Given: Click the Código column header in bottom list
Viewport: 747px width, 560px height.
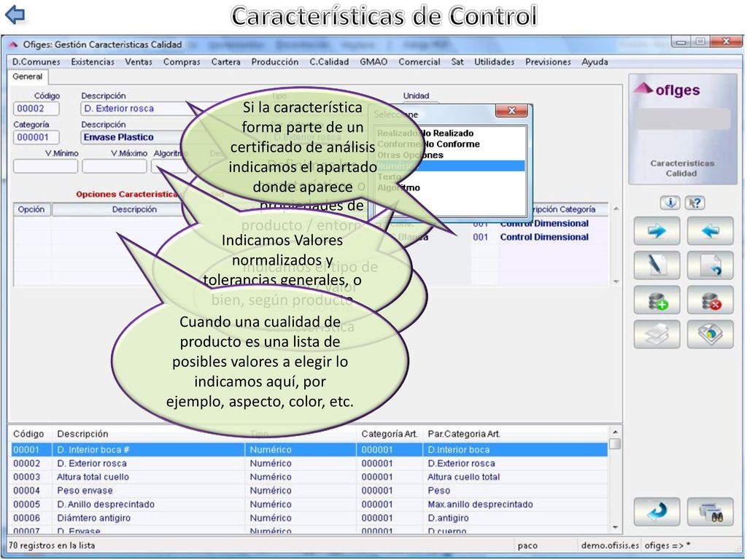Looking at the screenshot, I should click(28, 434).
